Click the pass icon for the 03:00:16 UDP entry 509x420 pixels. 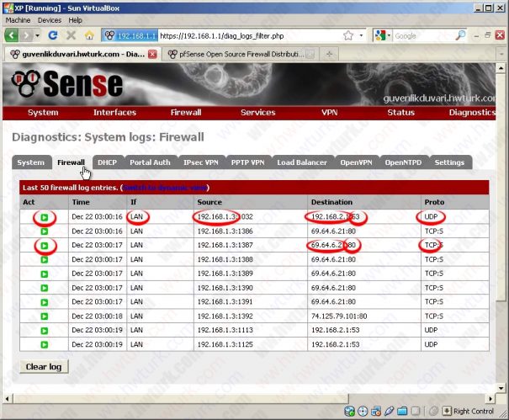pos(45,217)
